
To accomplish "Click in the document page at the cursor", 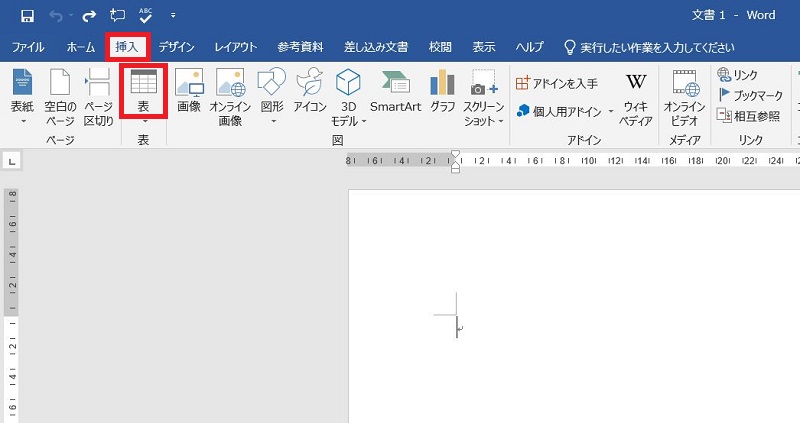I will click(457, 327).
